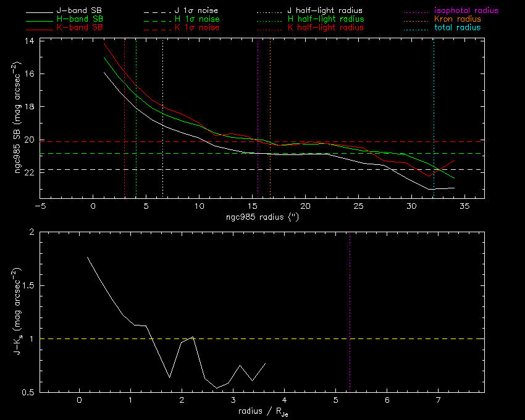
Task: Click the magenta dotted vertical line in lower plot
Action: 350,278
